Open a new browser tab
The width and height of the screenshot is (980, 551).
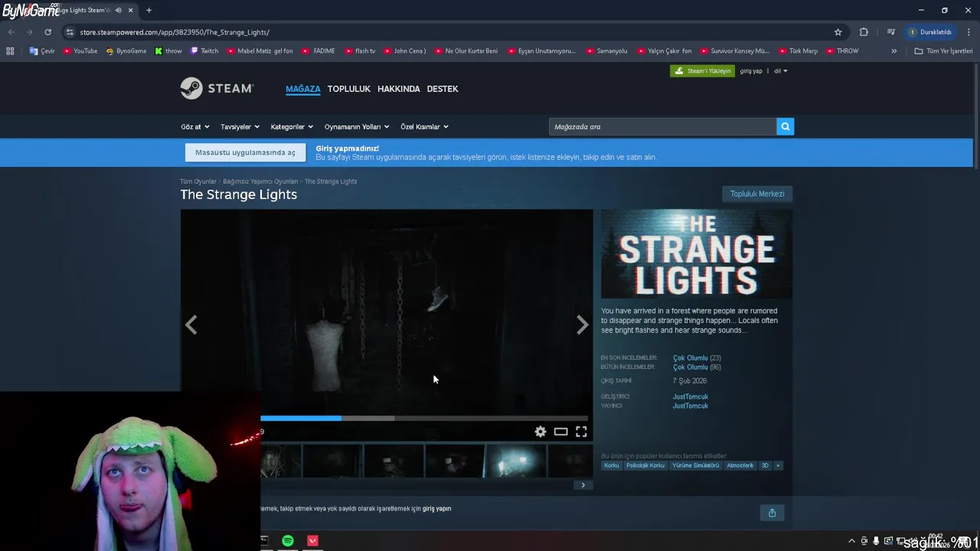coord(149,11)
